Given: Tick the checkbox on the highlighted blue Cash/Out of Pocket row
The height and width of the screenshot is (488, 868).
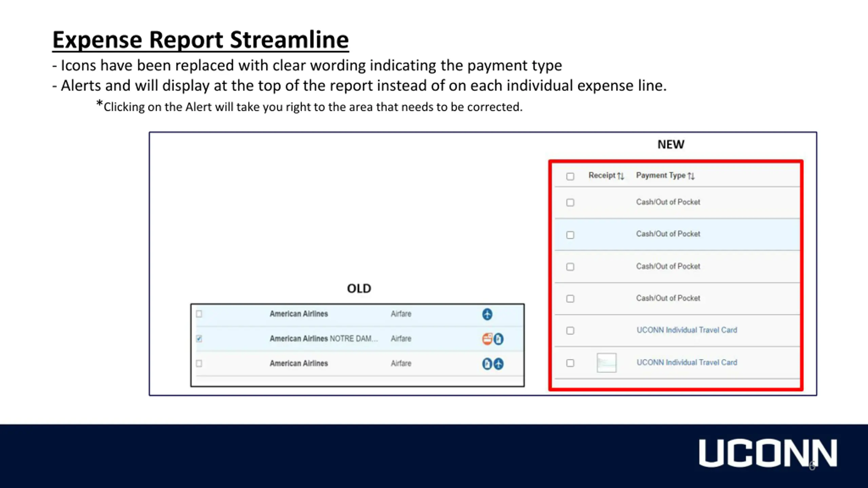Looking at the screenshot, I should [570, 235].
